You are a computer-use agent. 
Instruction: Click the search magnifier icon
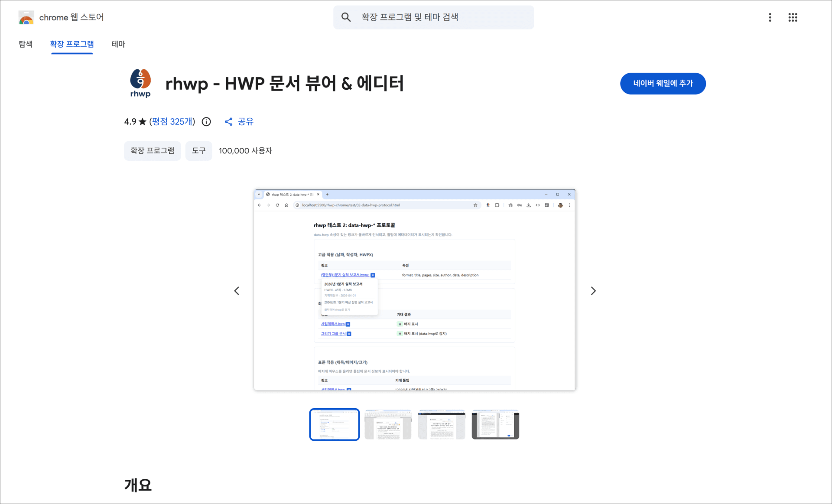pyautogui.click(x=346, y=17)
